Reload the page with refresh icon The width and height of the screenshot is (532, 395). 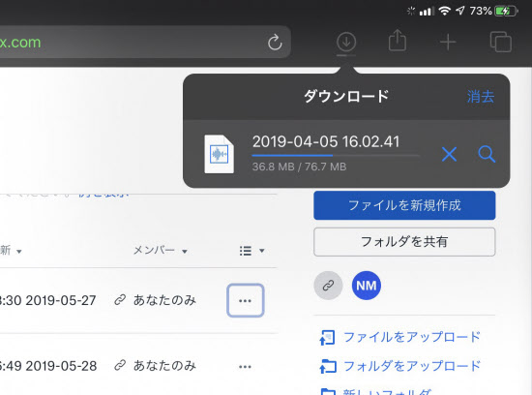click(x=275, y=43)
